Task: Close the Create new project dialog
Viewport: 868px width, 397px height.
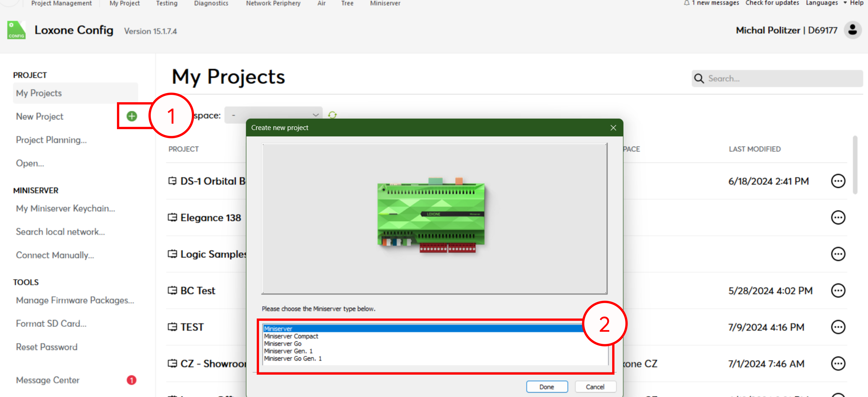Action: tap(613, 128)
